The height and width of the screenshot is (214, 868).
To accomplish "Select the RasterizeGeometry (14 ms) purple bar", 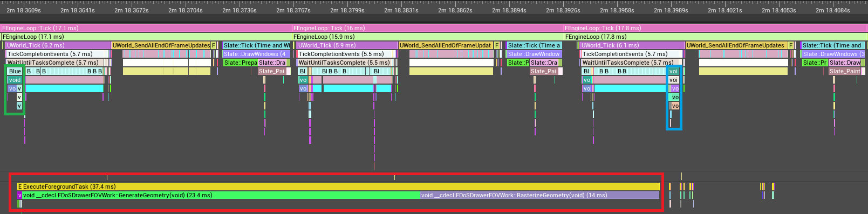I will [540, 195].
